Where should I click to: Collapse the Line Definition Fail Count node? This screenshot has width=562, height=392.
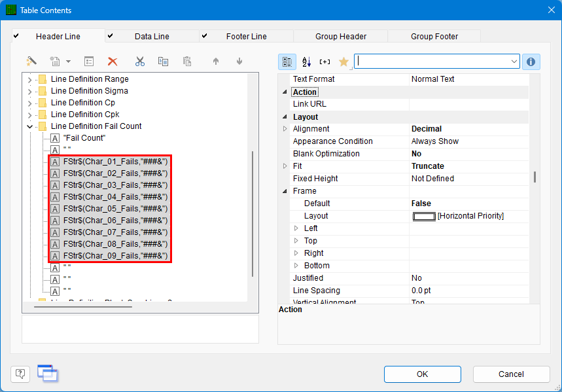29,126
